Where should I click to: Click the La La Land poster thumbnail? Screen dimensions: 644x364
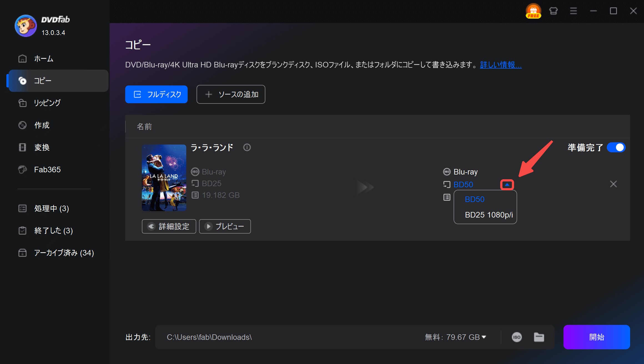164,178
